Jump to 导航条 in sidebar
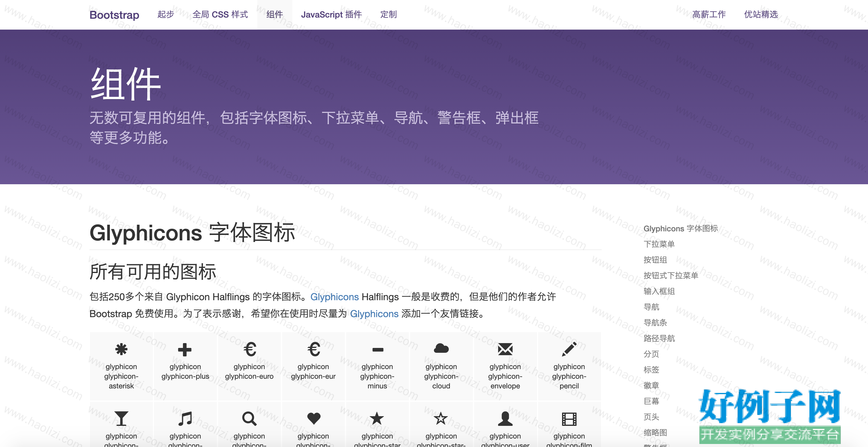Viewport: 868px width, 447px height. (x=655, y=323)
